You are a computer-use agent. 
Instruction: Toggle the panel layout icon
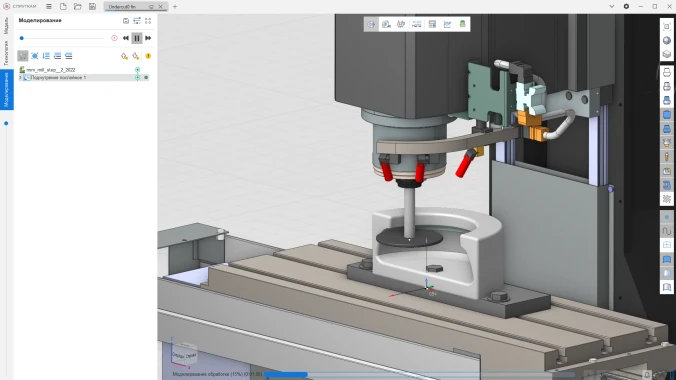148,21
